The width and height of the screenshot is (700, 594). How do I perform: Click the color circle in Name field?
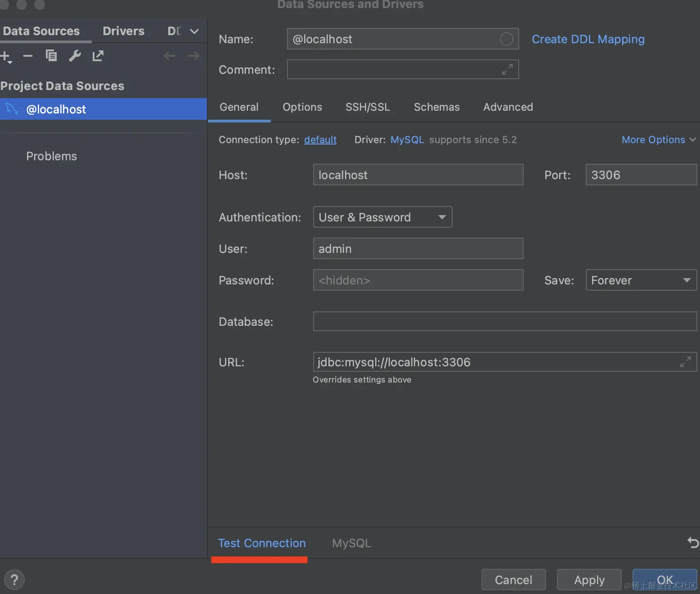(507, 39)
